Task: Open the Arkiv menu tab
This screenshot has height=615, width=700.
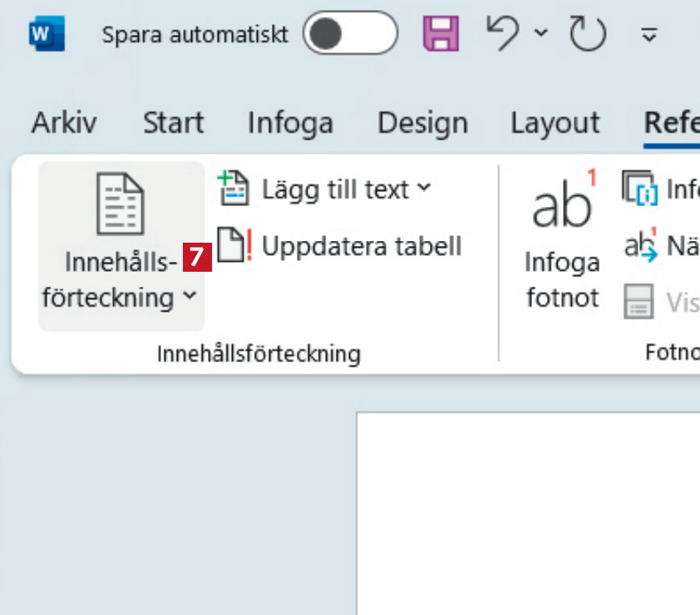Action: point(64,123)
